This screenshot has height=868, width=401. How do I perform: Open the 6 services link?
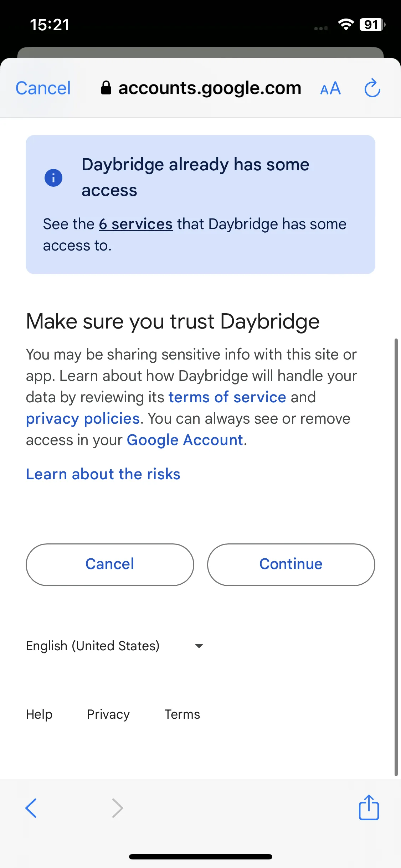coord(136,224)
